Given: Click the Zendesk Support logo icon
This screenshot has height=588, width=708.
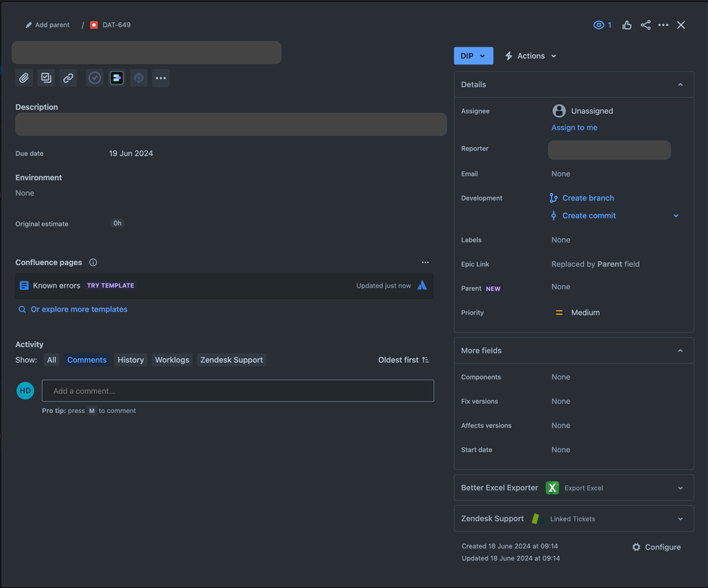Looking at the screenshot, I should (x=537, y=519).
